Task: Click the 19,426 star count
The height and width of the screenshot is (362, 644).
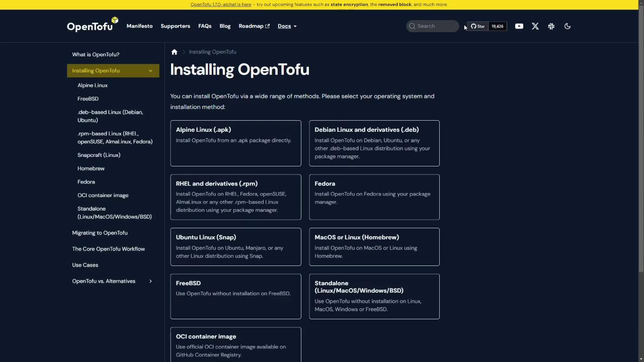Action: 497,26
